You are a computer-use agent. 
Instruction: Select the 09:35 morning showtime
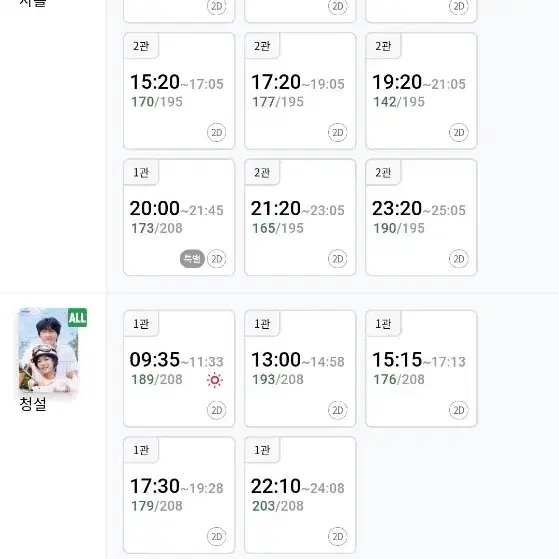(x=179, y=369)
